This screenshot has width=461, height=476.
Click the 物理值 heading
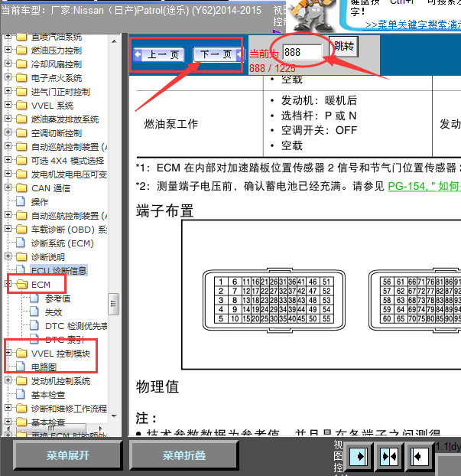pyautogui.click(x=157, y=386)
